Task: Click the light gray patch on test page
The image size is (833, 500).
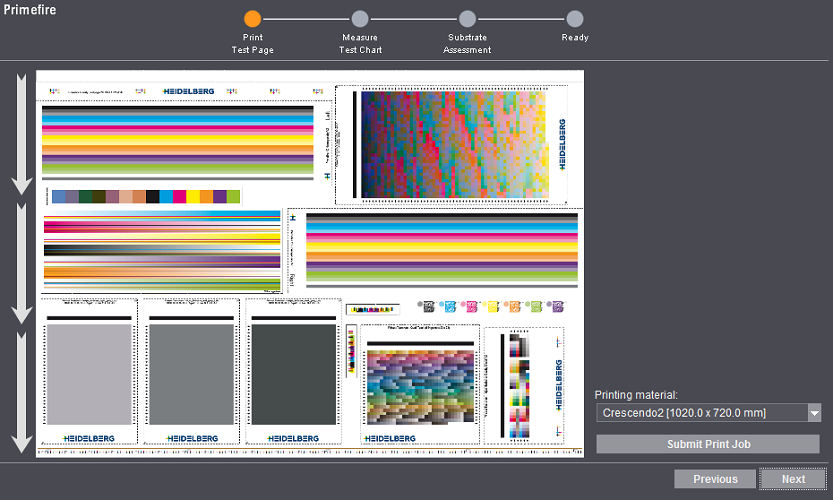Action: (x=89, y=374)
